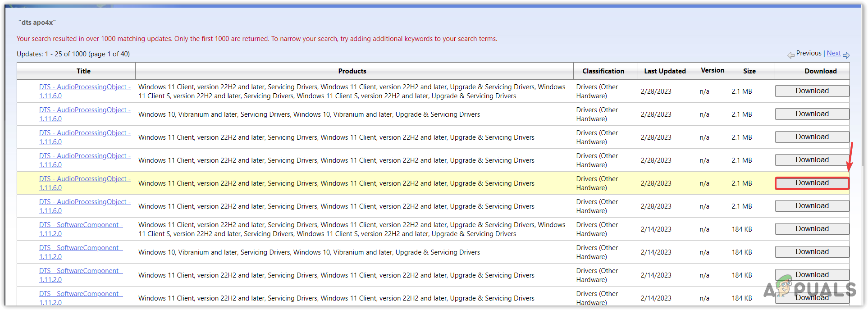Open the SoftwareComponent 1.11.2.0 title link for Windows 10 Vibranium
This screenshot has height=310, width=868.
tap(81, 252)
